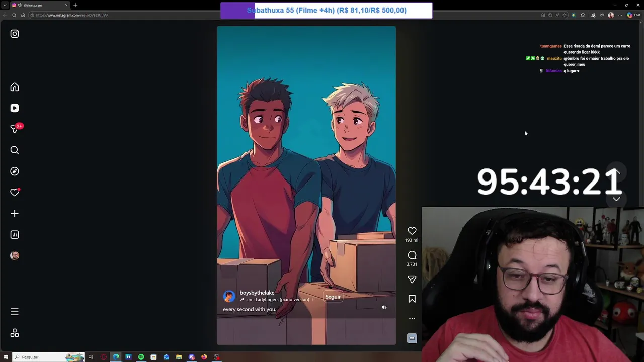Image resolution: width=644 pixels, height=362 pixels.
Task: Open the browser apps icon in address bar
Action: [543, 15]
